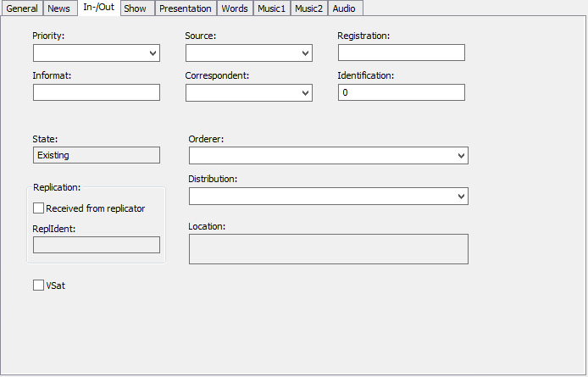Click the Identification field showing 0
The image size is (588, 377).
[401, 93]
